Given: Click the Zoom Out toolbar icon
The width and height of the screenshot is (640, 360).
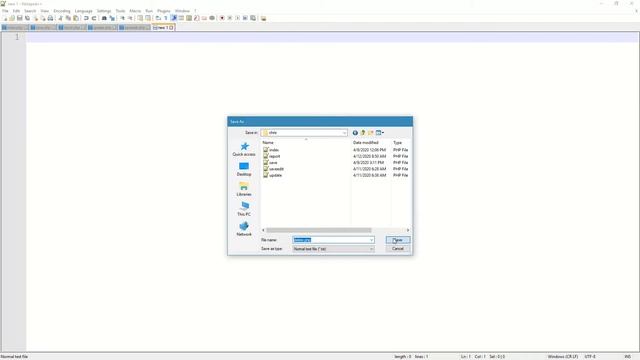Looking at the screenshot, I should pos(130,18).
